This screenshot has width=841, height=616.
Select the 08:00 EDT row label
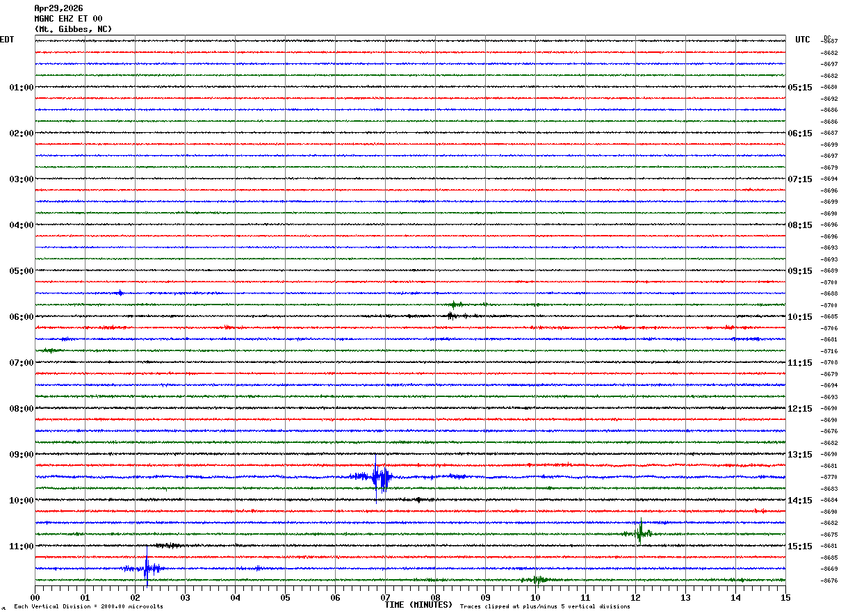21,409
